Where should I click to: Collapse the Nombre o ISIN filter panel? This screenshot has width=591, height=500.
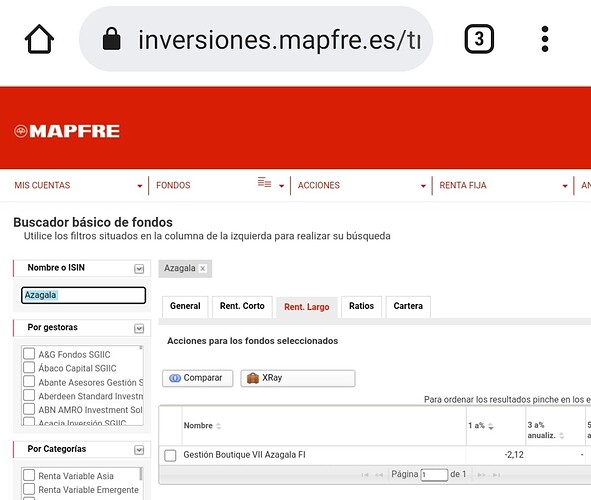click(139, 269)
